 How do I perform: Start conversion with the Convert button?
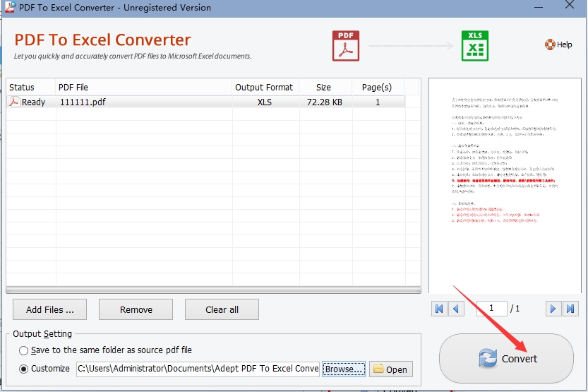[506, 359]
